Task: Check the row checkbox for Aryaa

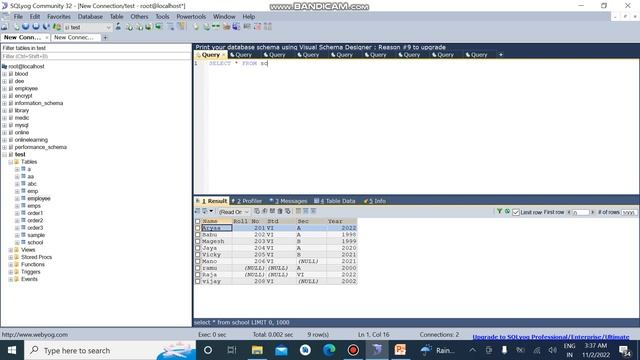Action: pyautogui.click(x=198, y=228)
